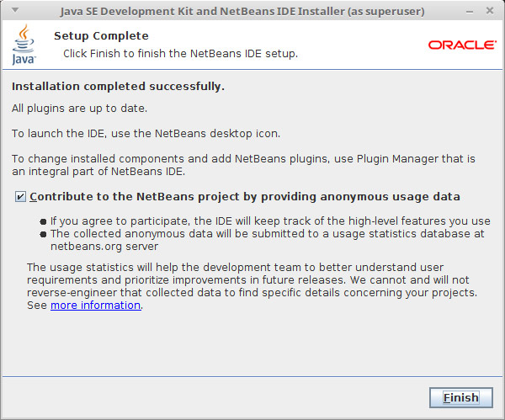Open the window menu arrow in title bar
Screen dimensions: 505x420
click(x=15, y=10)
